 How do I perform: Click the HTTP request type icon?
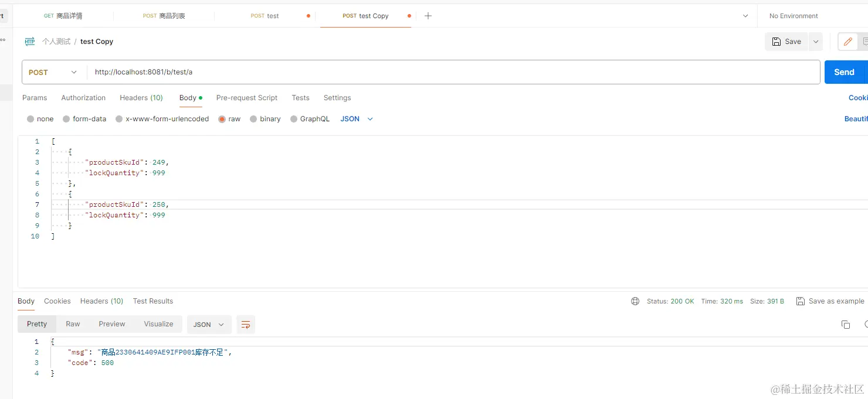[x=30, y=42]
